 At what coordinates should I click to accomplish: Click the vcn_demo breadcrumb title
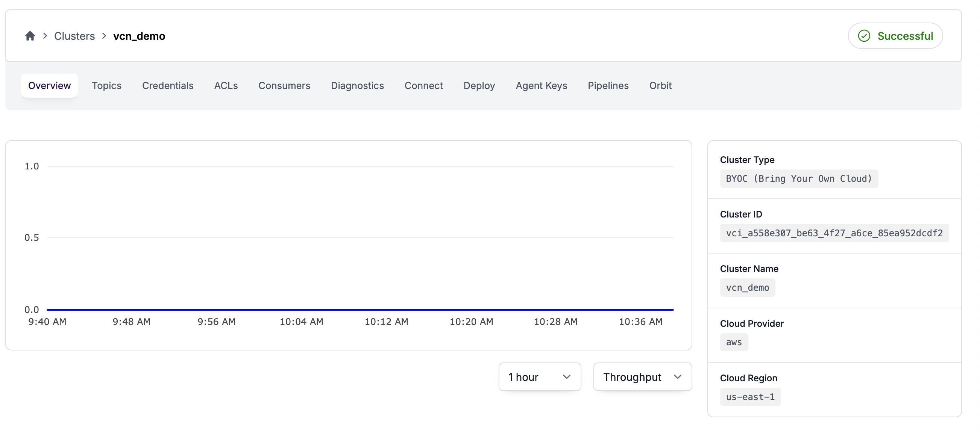pos(139,36)
